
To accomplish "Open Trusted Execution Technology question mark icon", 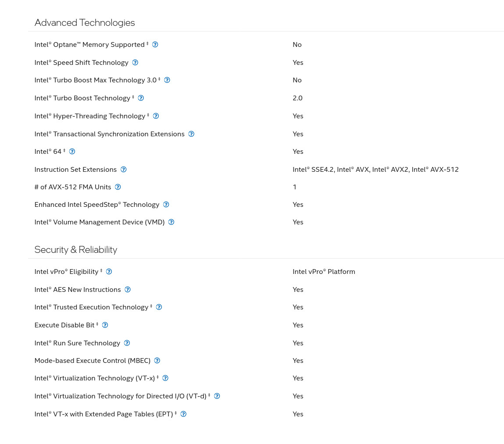I will [x=159, y=307].
